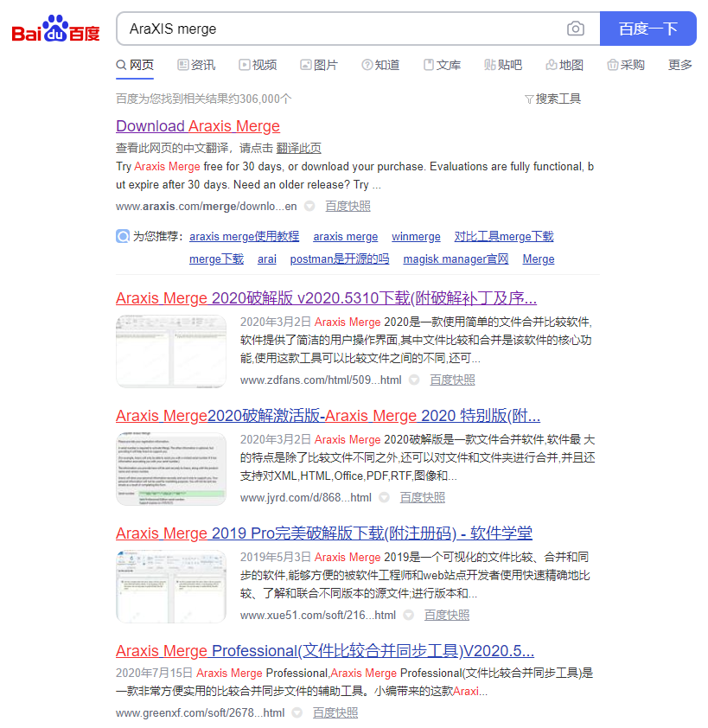
Task: Open suggestion araxis merge使用教程
Action: tap(244, 236)
